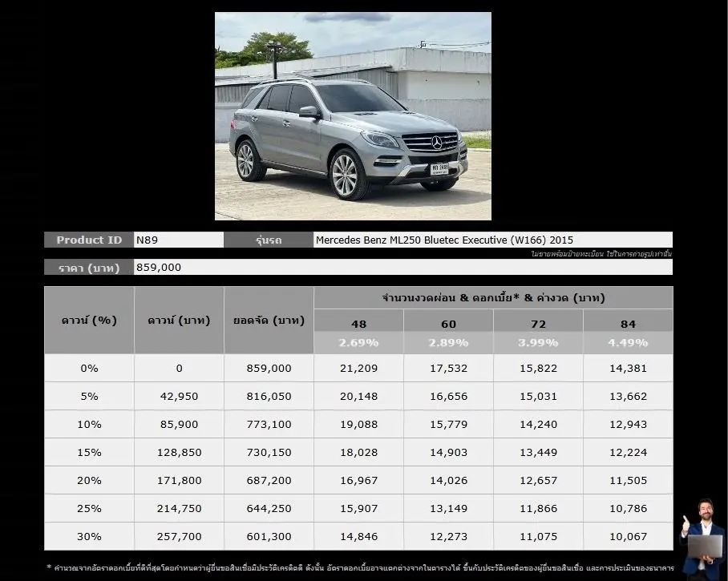Select the 15% down payment row label
Screen dimensions: 728x581
coord(89,453)
